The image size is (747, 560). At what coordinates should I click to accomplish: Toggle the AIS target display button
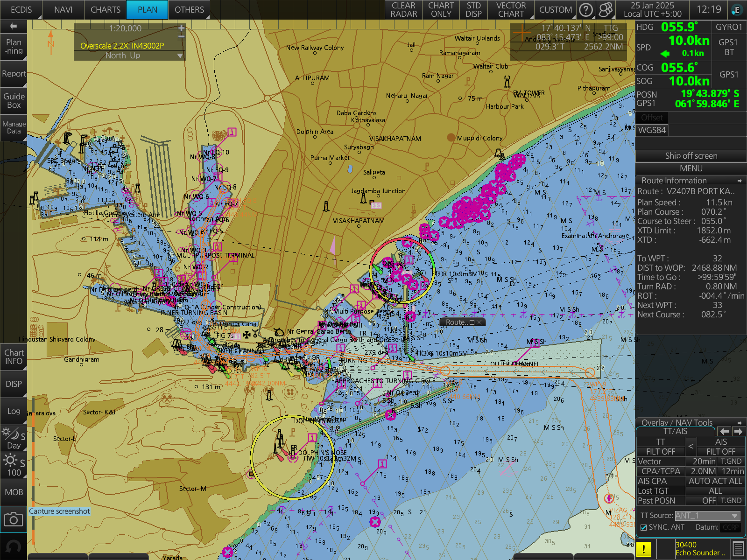tap(720, 442)
